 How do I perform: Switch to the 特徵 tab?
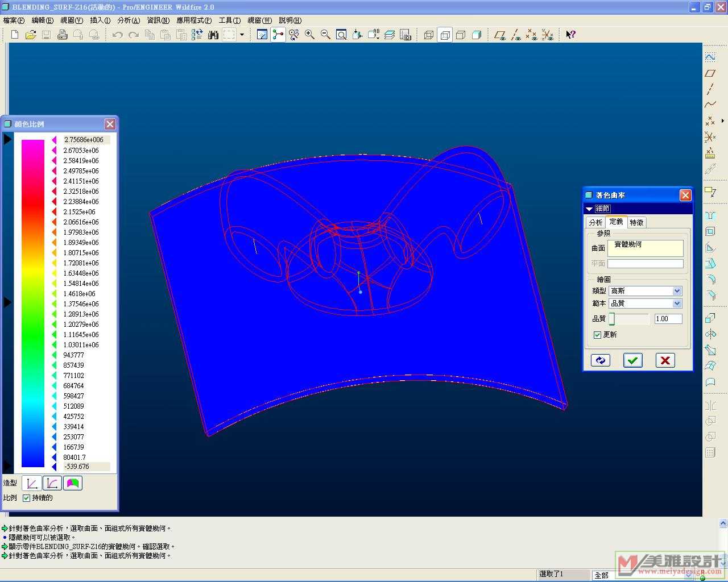[637, 222]
